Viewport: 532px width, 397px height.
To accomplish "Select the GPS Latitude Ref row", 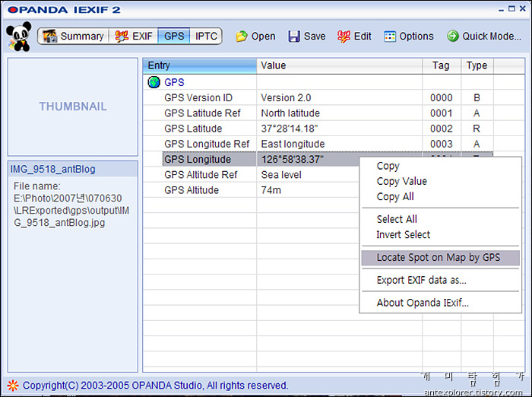I will click(202, 113).
